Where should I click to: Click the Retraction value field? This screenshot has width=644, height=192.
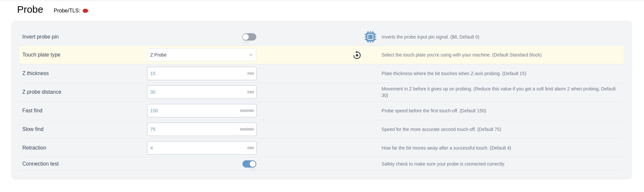[x=202, y=148]
